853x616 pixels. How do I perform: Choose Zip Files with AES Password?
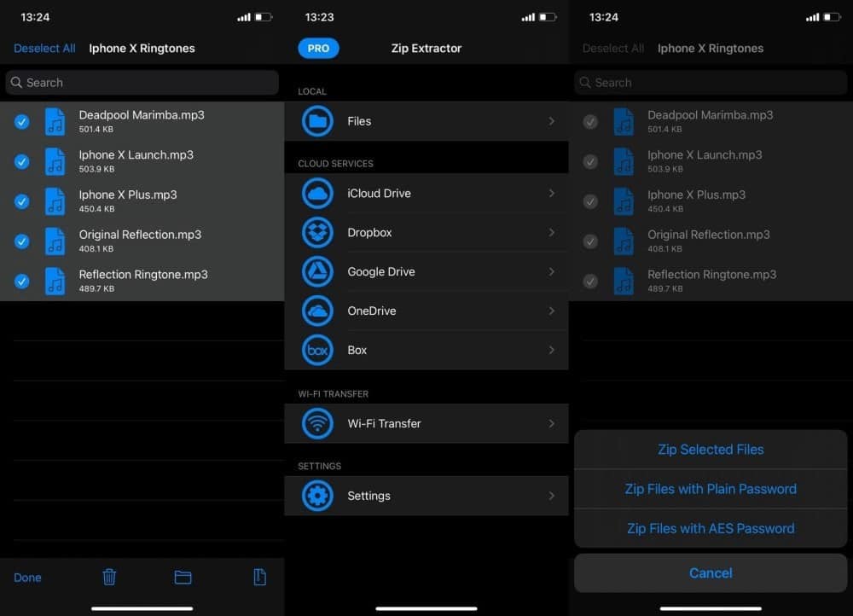(711, 528)
